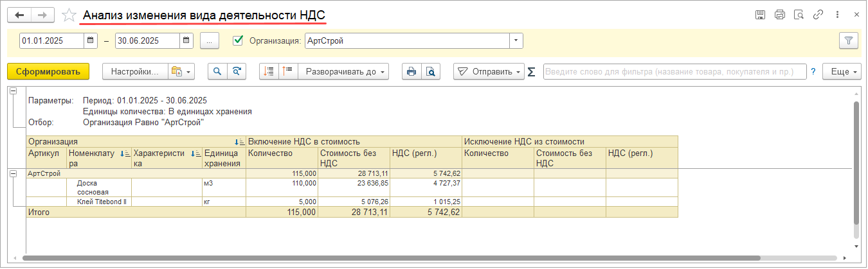Select the Доска сосновая row cell

[99, 187]
